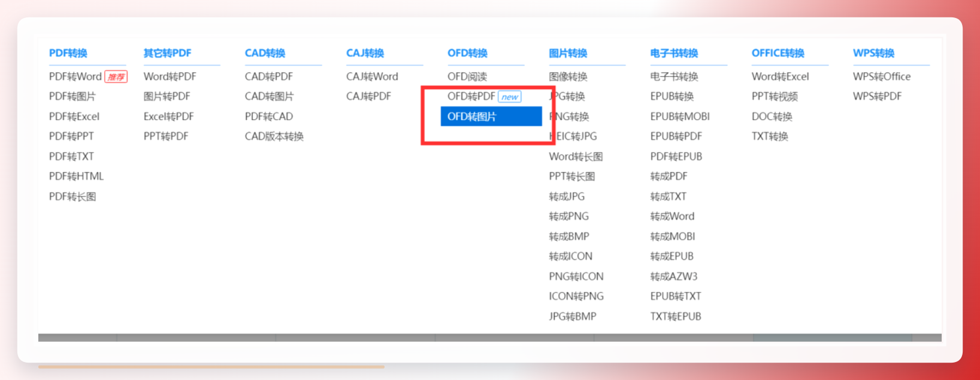Open the TXT转EPUB converter
980x380 pixels.
tap(676, 316)
